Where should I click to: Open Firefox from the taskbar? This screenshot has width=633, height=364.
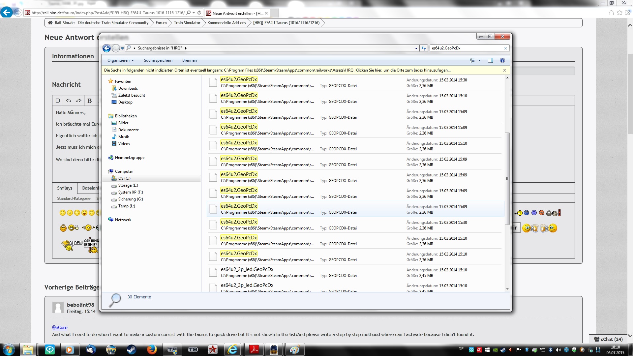tap(152, 349)
